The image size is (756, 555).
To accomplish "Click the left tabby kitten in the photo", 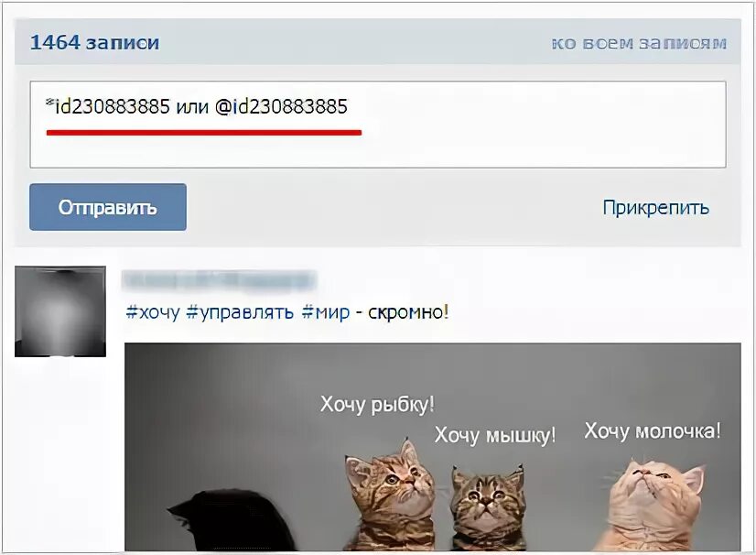I will [x=390, y=497].
